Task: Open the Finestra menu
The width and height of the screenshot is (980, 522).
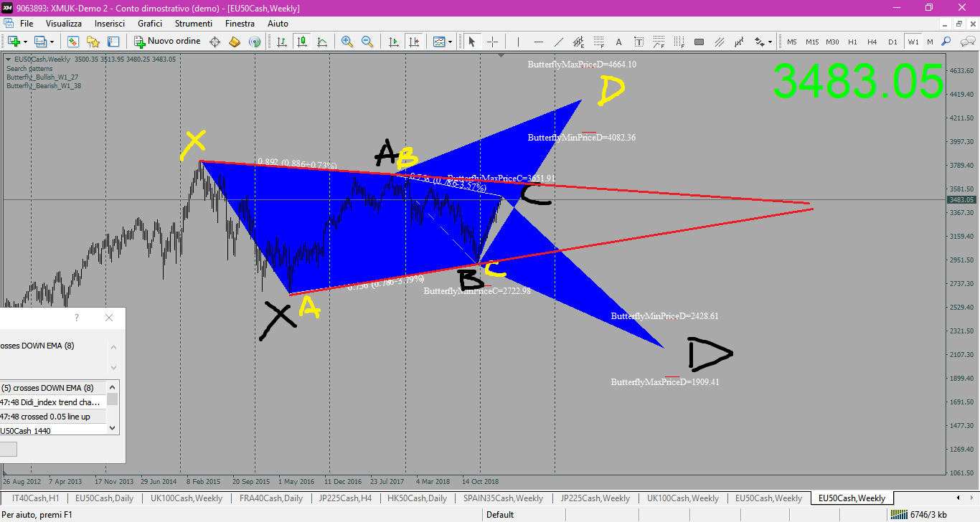Action: [x=240, y=24]
